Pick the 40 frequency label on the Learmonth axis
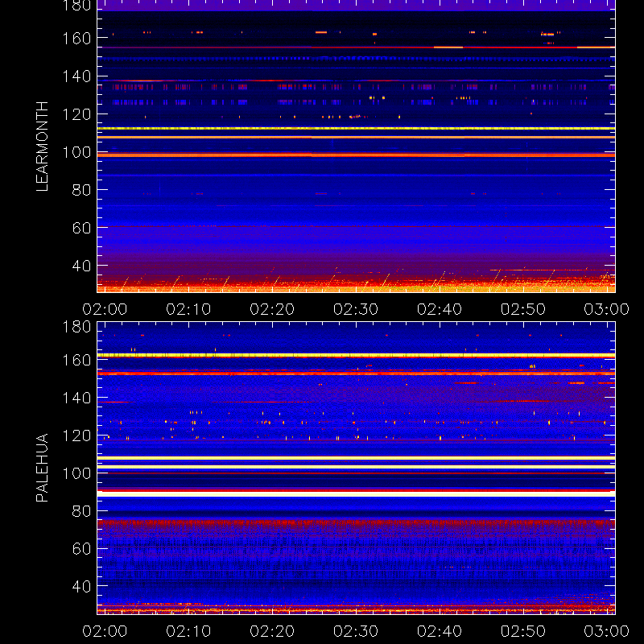The height and width of the screenshot is (644, 644). [81, 266]
